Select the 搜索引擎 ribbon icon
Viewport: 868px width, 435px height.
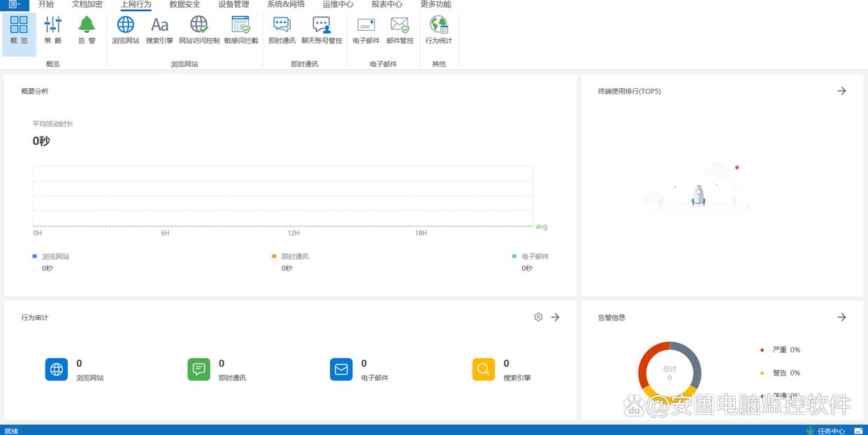(159, 31)
